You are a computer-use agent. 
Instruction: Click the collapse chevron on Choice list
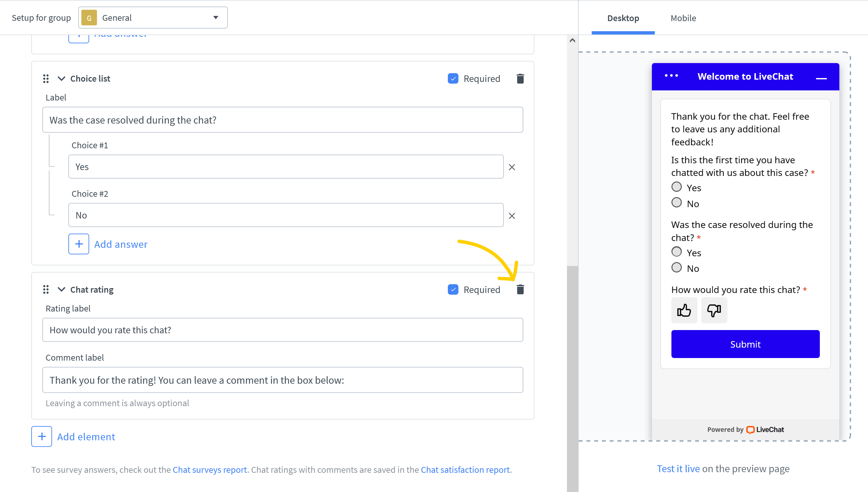pyautogui.click(x=62, y=78)
